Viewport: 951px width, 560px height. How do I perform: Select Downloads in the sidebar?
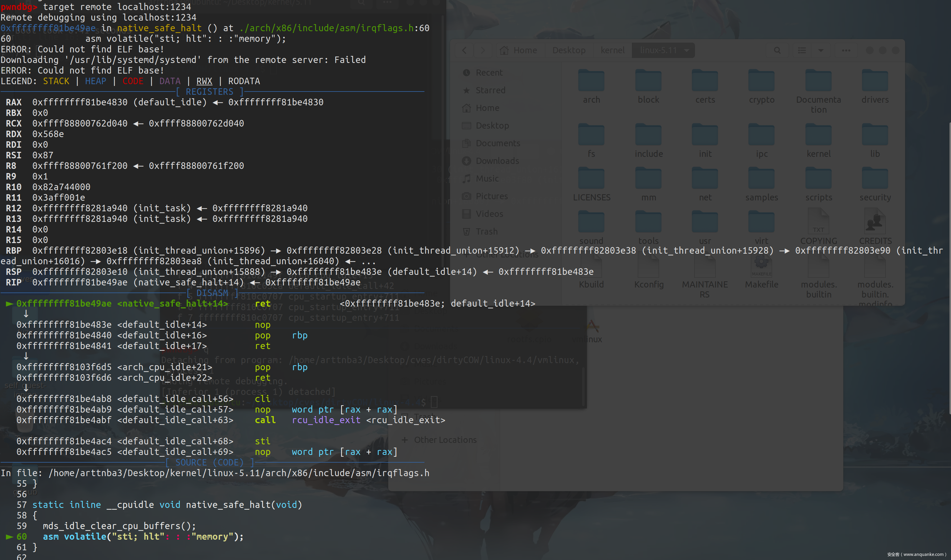point(497,161)
